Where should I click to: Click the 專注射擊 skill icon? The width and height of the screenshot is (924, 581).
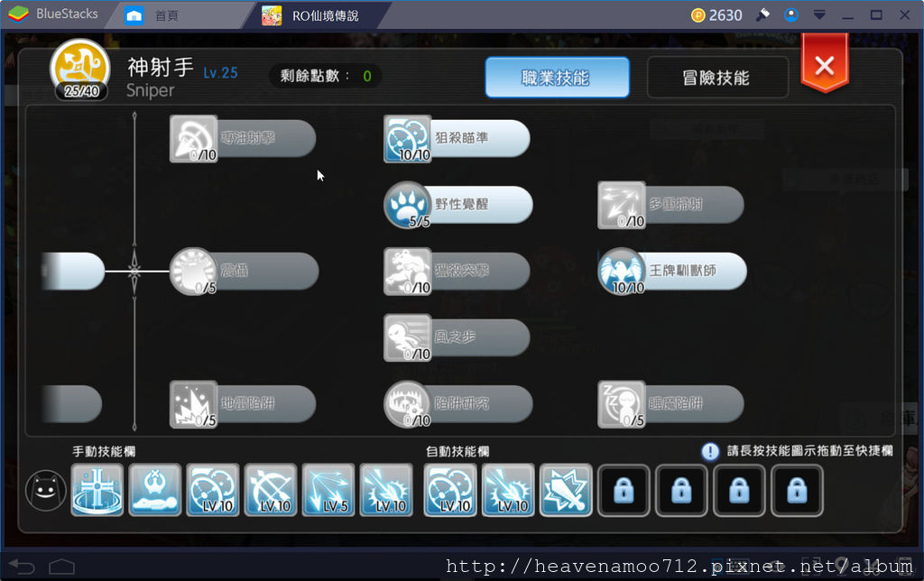click(194, 138)
